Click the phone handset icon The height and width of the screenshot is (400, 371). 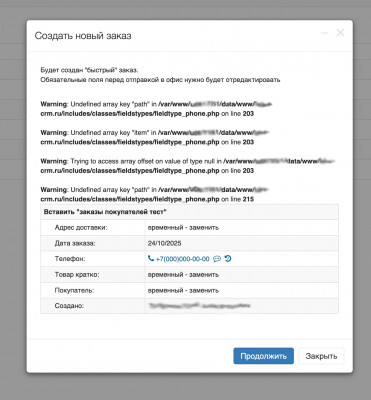(x=151, y=259)
